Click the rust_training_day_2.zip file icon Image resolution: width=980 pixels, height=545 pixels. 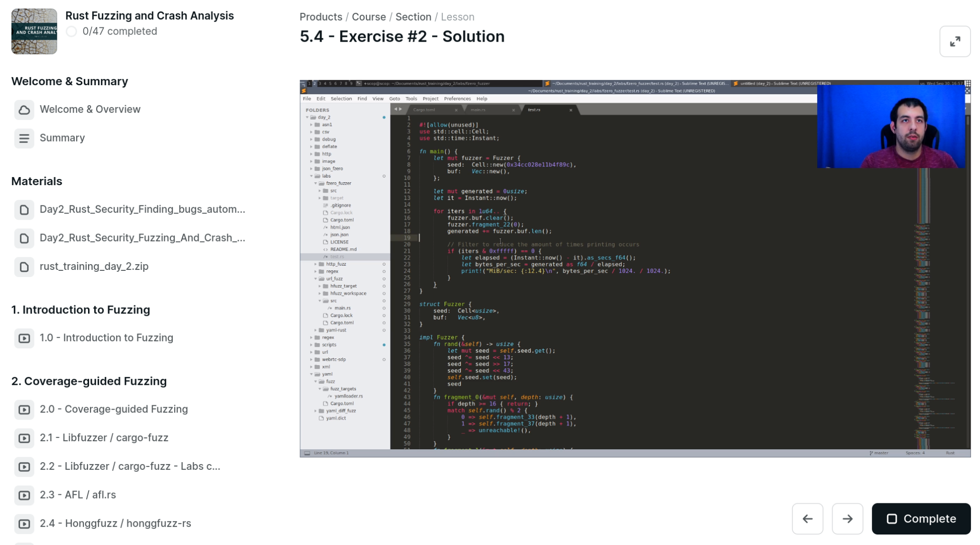(x=24, y=267)
